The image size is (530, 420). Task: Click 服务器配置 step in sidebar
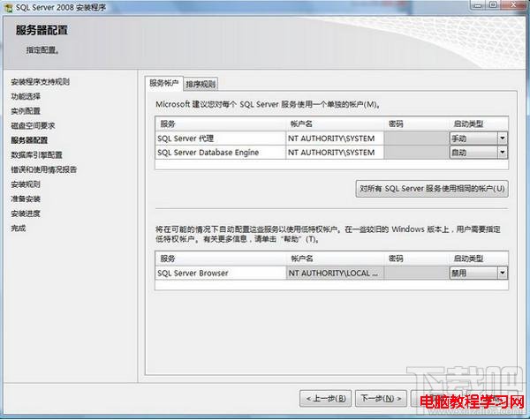click(x=29, y=140)
